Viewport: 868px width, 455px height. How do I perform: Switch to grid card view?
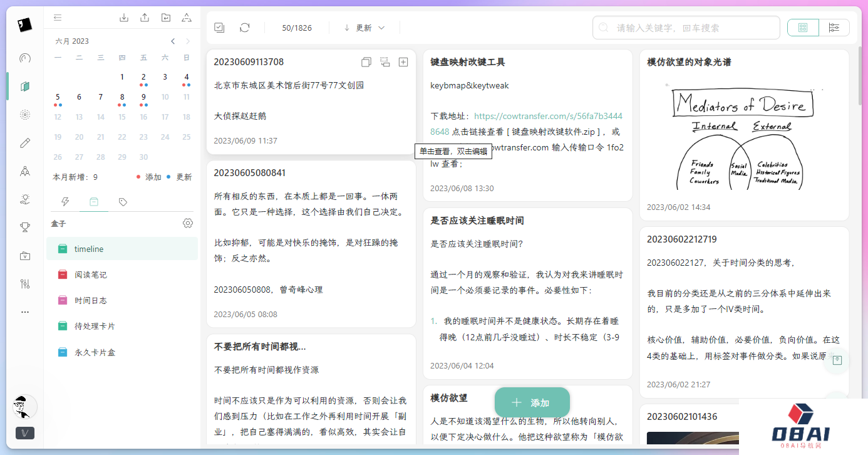point(803,28)
